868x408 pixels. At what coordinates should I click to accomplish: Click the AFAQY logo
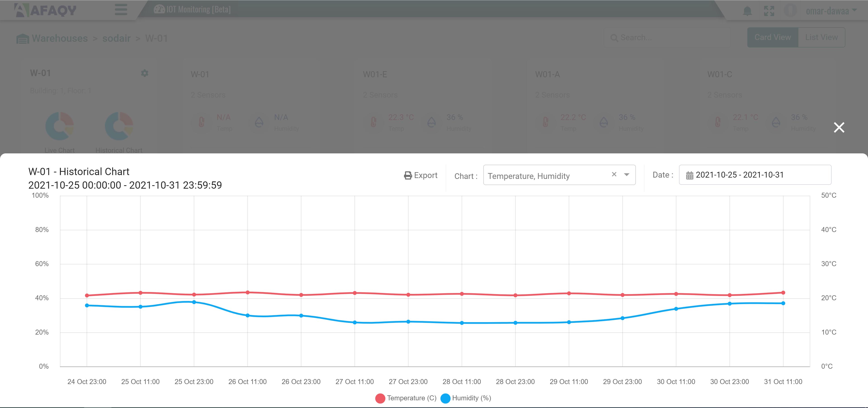point(45,10)
